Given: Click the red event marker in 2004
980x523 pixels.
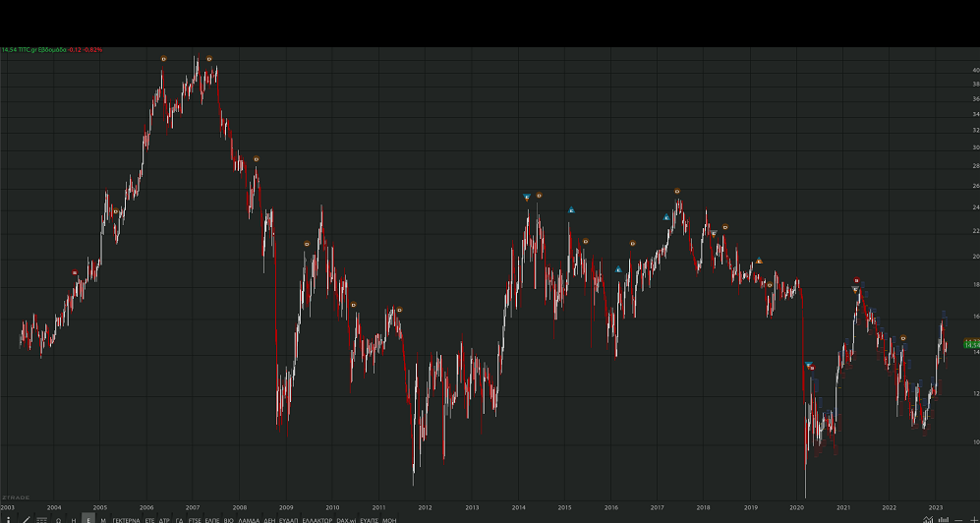Looking at the screenshot, I should point(75,272).
